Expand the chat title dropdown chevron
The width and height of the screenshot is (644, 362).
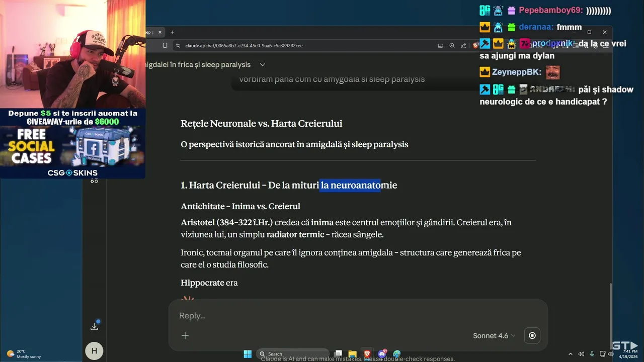[262, 64]
